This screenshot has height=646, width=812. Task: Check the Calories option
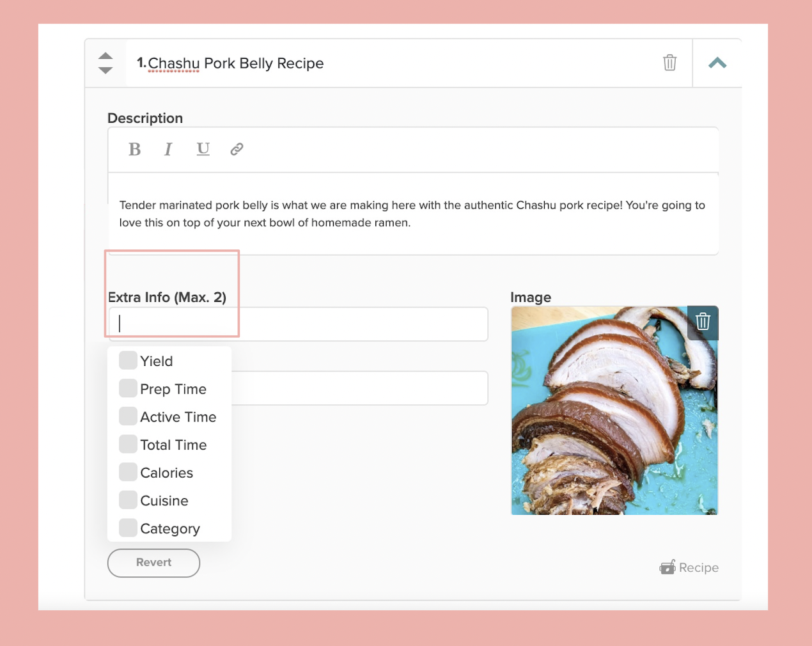click(x=128, y=472)
